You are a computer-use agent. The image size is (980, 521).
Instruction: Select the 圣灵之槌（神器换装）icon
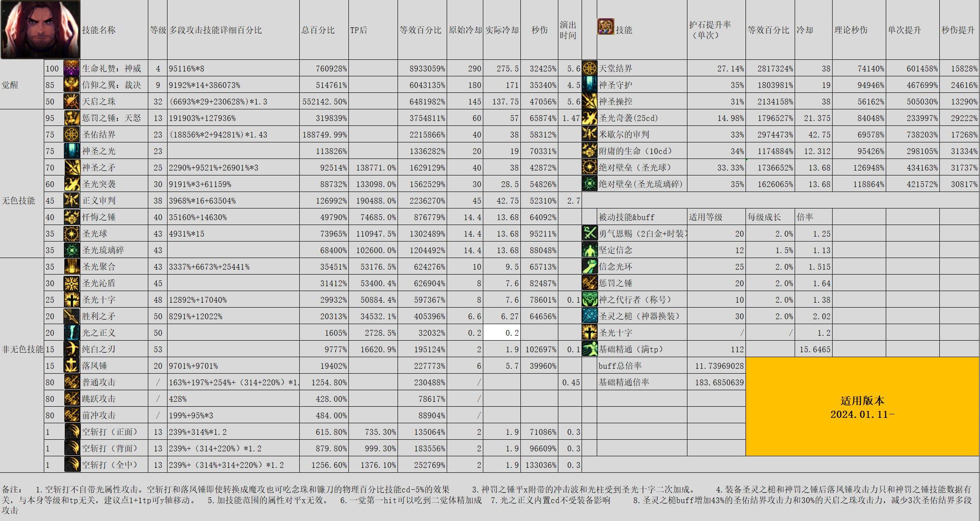[589, 316]
